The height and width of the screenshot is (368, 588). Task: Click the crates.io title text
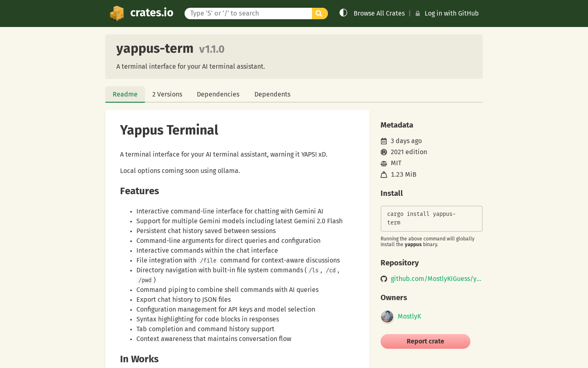click(152, 13)
